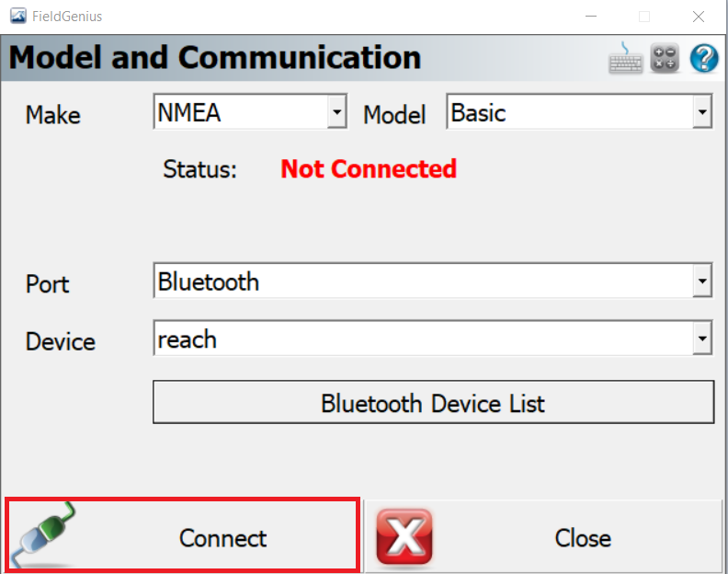Click the Connect button label
This screenshot has height=574, width=728.
[x=222, y=538]
